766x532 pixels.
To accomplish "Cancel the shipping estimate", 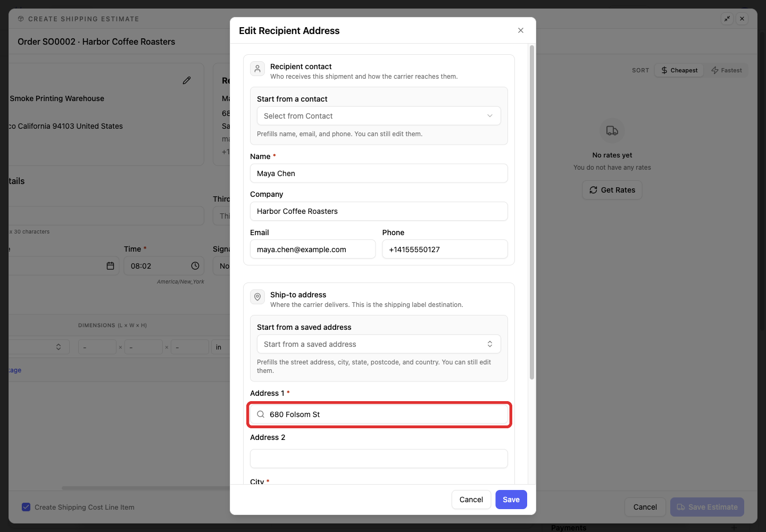I will (645, 507).
